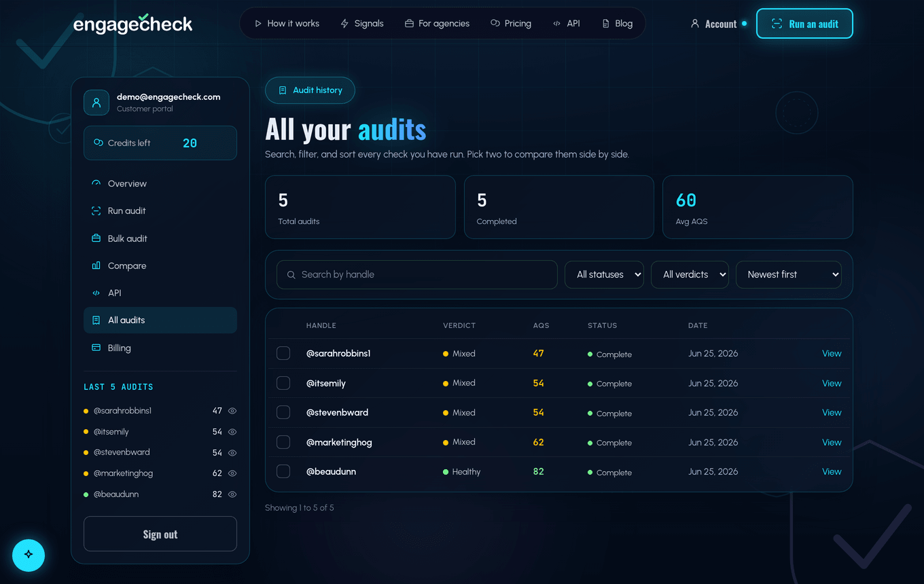The width and height of the screenshot is (924, 584).
Task: Open Pricing in the top navigation
Action: (x=511, y=23)
